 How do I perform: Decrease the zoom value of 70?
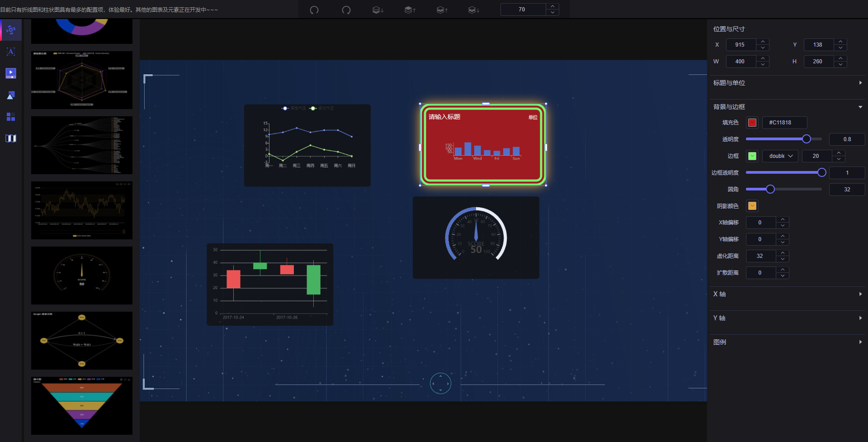[552, 13]
